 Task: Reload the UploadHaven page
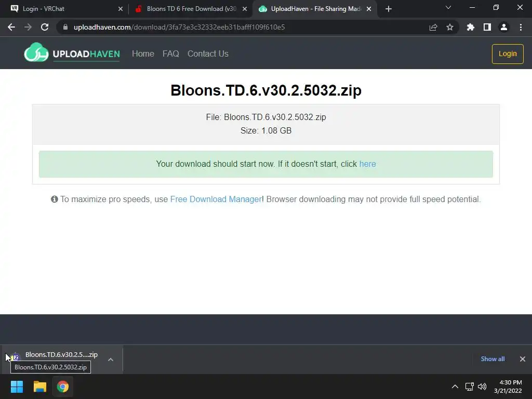(45, 27)
